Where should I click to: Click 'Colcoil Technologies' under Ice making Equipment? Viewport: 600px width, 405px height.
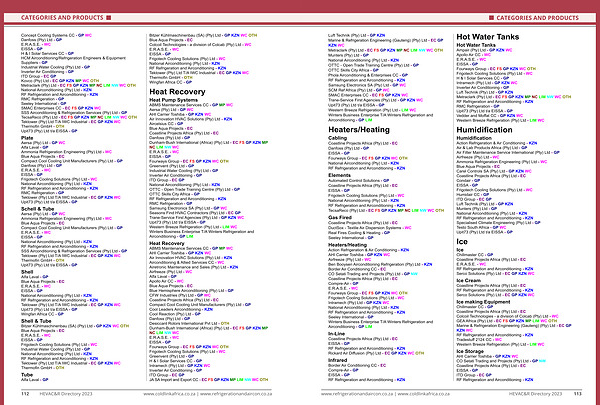(x=474, y=316)
